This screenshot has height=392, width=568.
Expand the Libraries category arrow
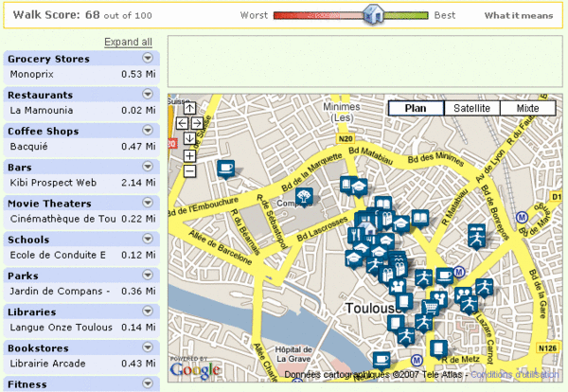[148, 312]
